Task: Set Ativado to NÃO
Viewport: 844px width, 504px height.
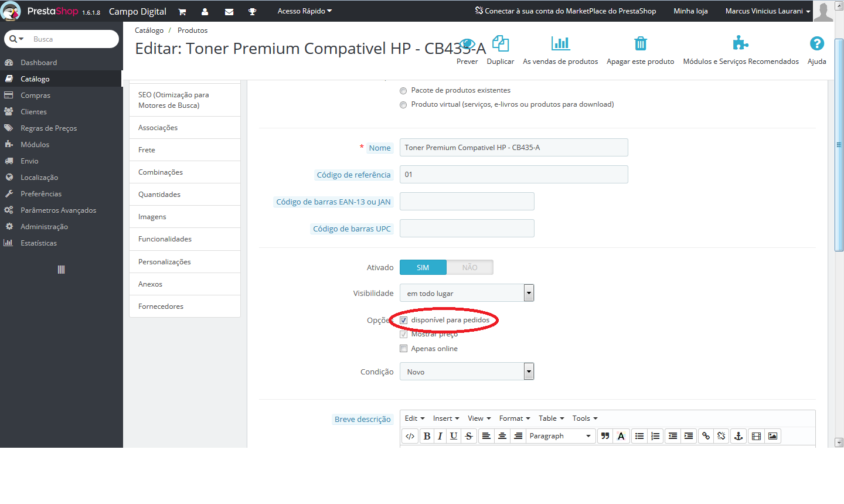Action: coord(470,267)
